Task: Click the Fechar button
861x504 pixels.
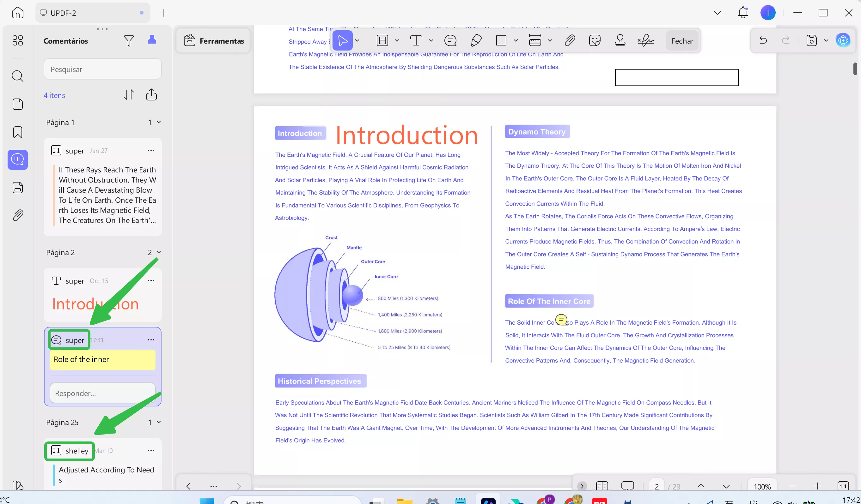Action: pyautogui.click(x=682, y=40)
